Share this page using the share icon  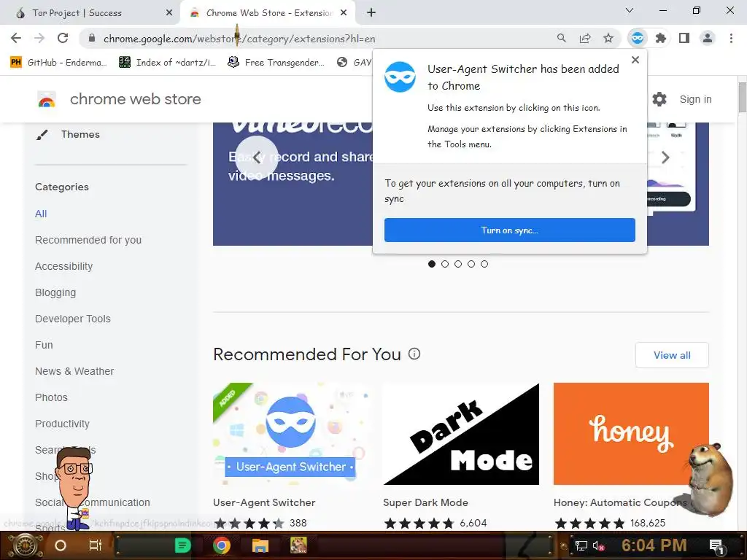[x=585, y=38]
